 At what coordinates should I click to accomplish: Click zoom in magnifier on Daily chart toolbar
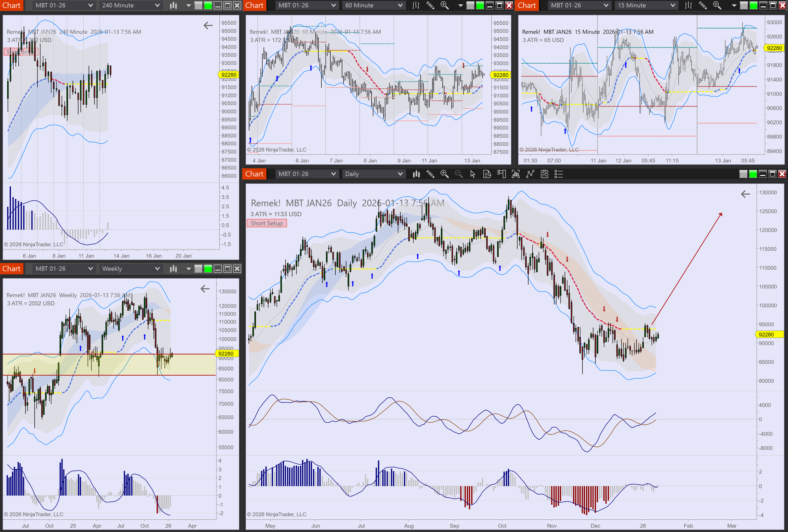point(444,174)
